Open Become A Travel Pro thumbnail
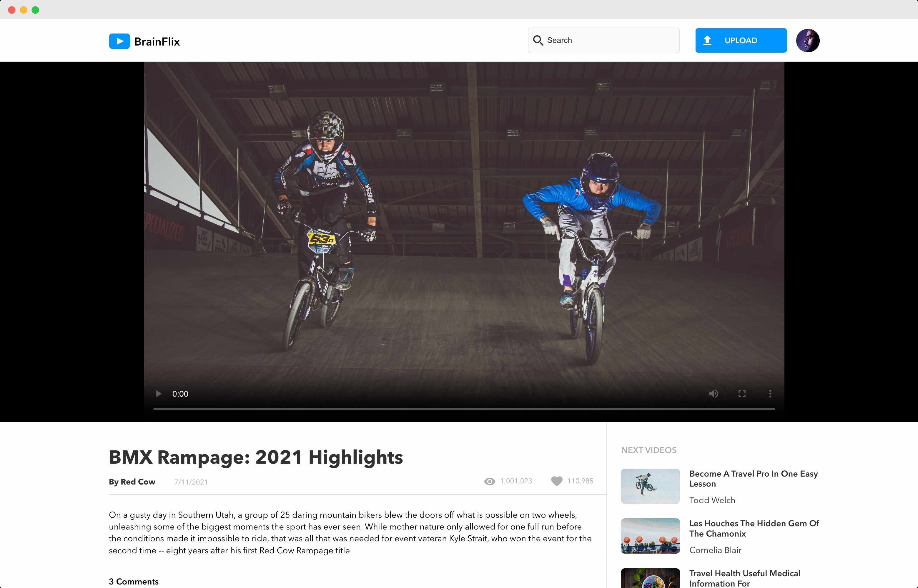918x588 pixels. tap(650, 486)
